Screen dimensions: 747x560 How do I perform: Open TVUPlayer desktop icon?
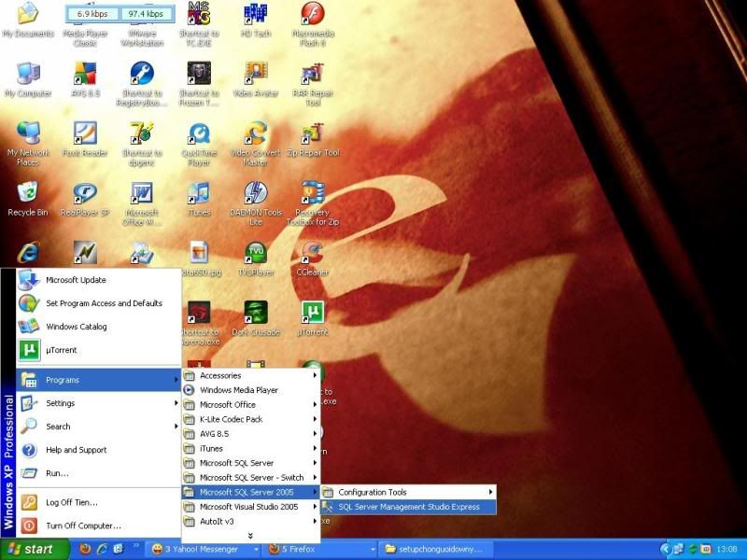(256, 259)
